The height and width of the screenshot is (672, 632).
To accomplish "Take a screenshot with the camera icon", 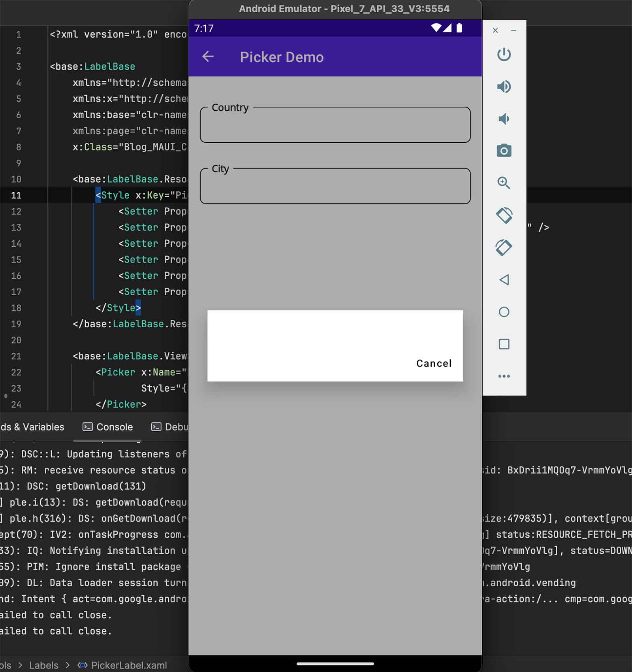I will point(504,151).
